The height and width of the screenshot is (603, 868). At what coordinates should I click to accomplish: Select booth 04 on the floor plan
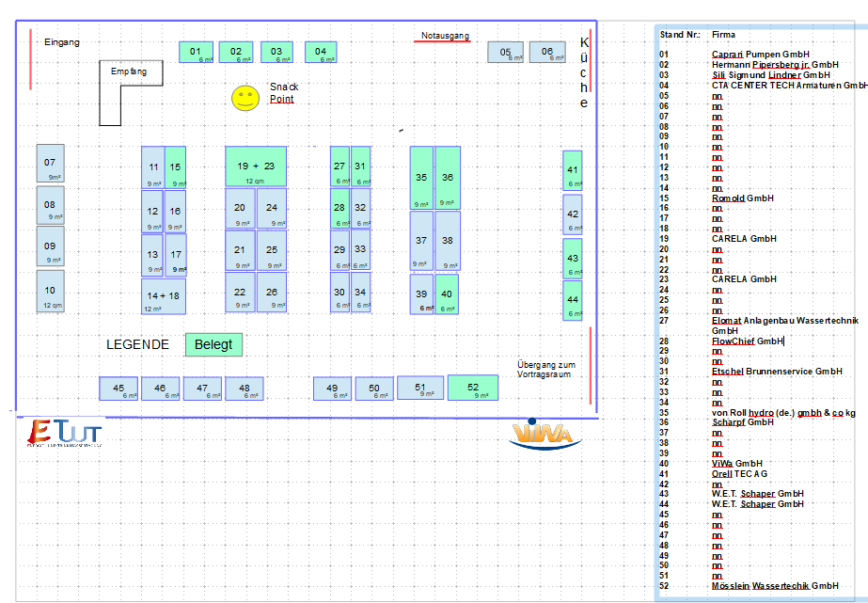click(x=321, y=52)
